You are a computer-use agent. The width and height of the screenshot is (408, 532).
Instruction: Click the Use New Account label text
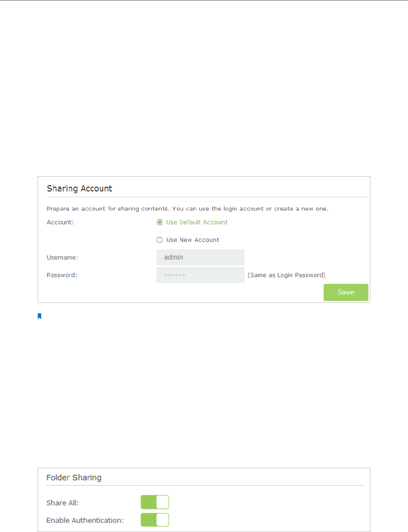[193, 240]
